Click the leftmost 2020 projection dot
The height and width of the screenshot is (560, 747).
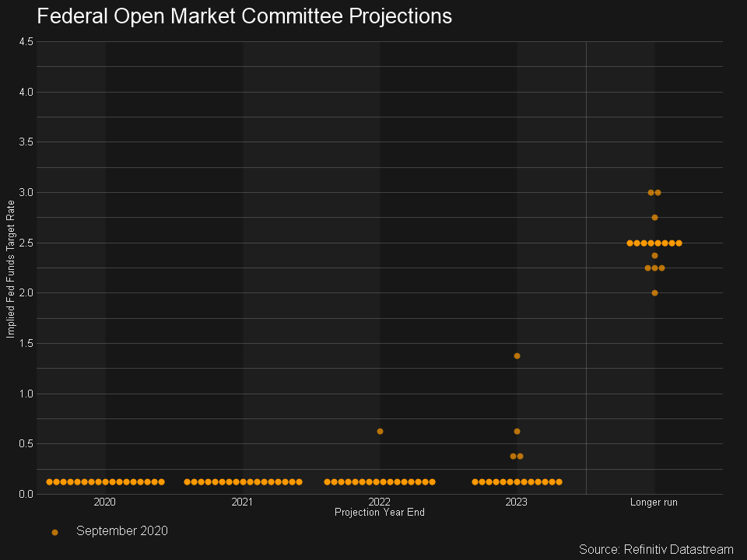click(49, 481)
